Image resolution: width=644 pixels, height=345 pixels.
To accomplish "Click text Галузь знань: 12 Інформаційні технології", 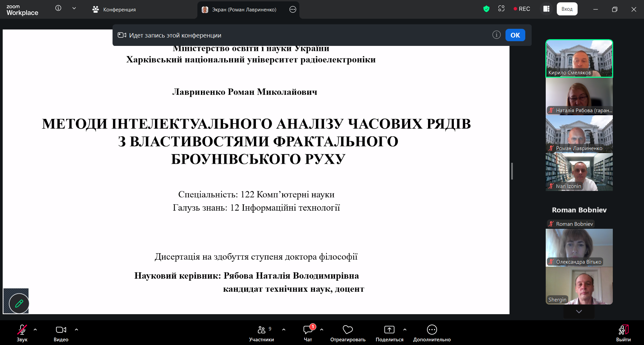I will tap(256, 208).
